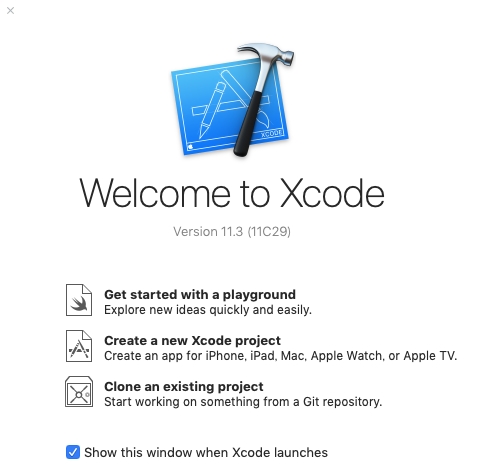Viewport: 489px width, 465px height.
Task: Choose 'Create a new Xcode project'
Action: [192, 341]
